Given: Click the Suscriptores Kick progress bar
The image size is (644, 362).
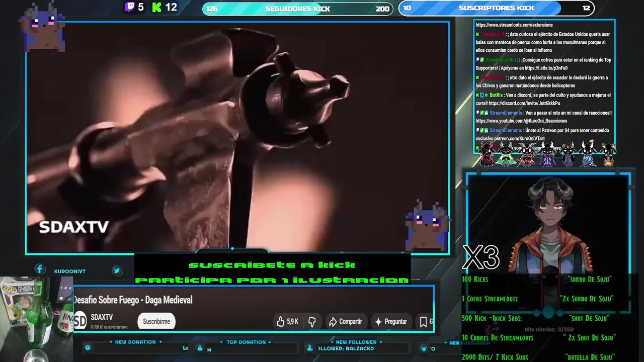Looking at the screenshot, I should [x=497, y=8].
